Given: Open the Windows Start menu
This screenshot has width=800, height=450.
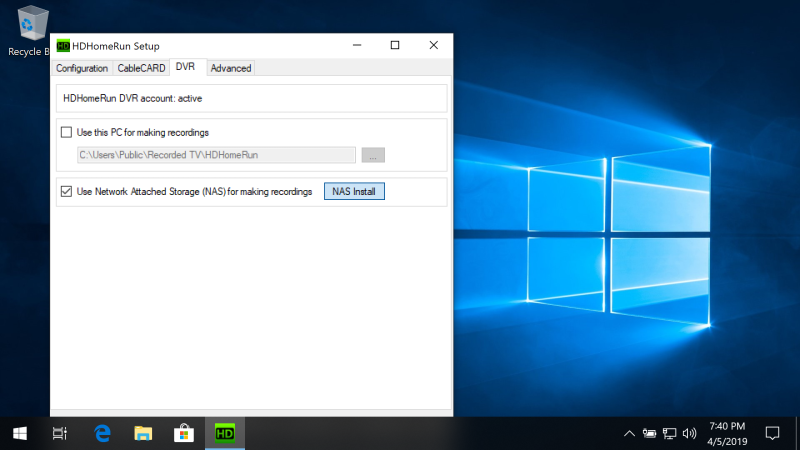Looking at the screenshot, I should point(20,434).
